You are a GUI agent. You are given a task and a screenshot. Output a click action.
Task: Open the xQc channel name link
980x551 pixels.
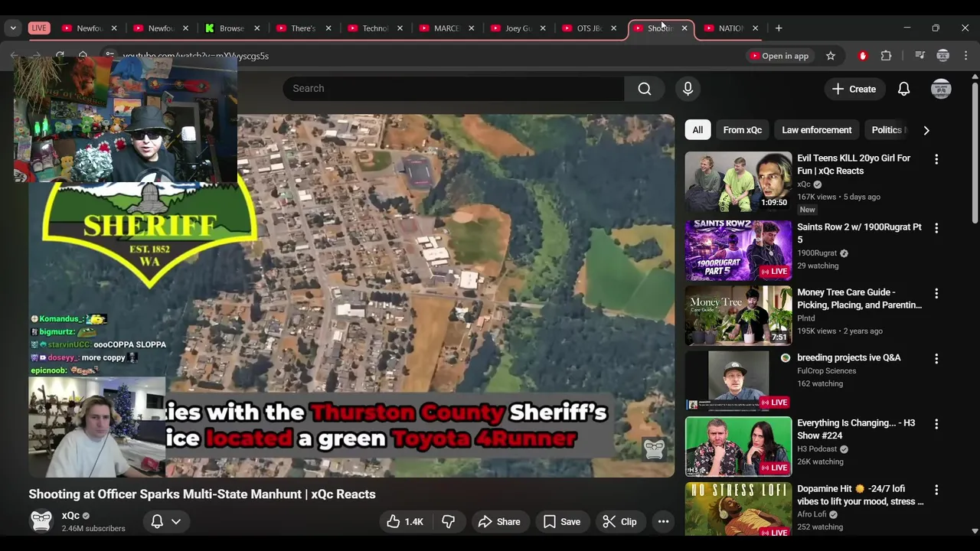(x=70, y=516)
